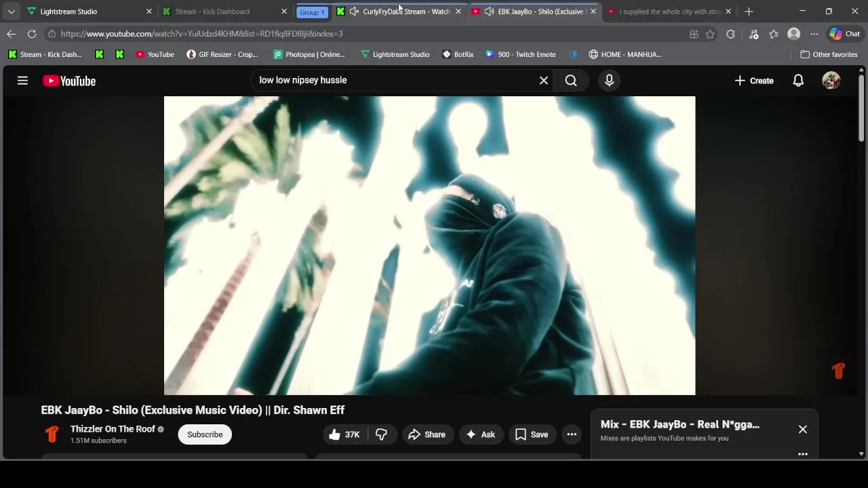Open Mix playlist options menu
The image size is (868, 488).
click(x=803, y=454)
